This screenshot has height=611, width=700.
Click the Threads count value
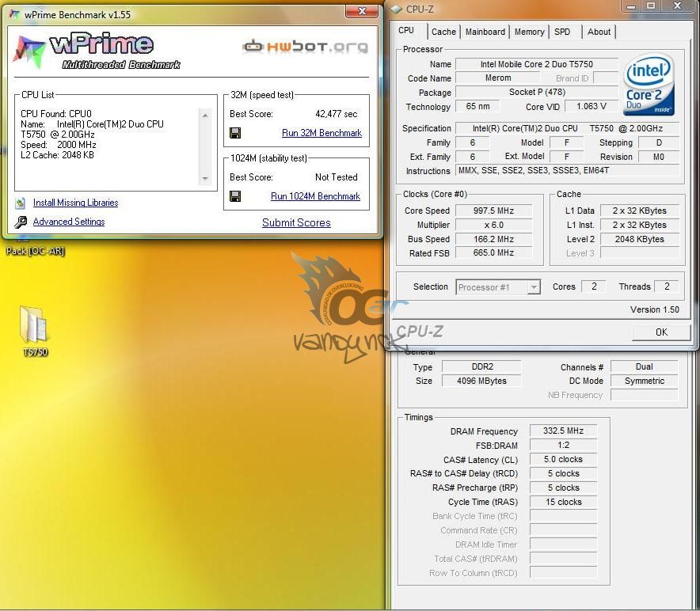tap(667, 287)
